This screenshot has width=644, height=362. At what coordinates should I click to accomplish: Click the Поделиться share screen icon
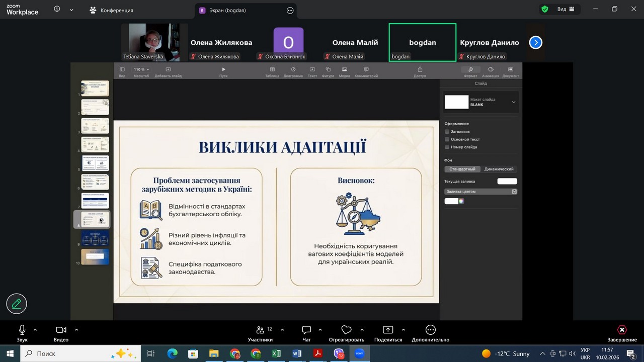(388, 330)
